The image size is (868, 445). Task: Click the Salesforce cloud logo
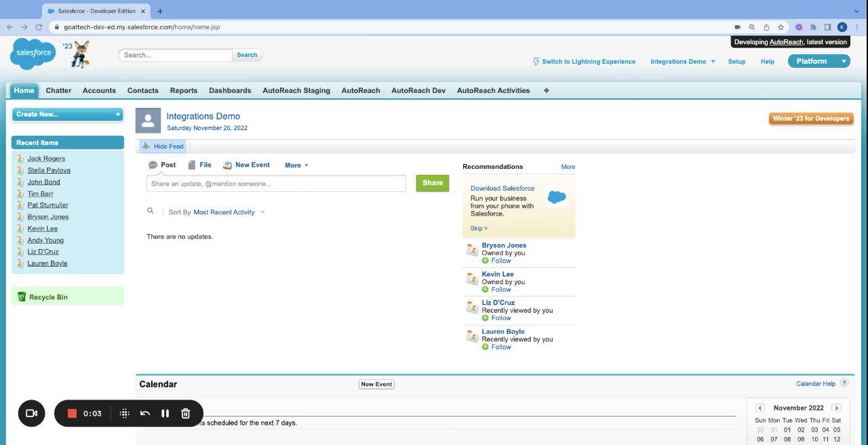pyautogui.click(x=33, y=54)
